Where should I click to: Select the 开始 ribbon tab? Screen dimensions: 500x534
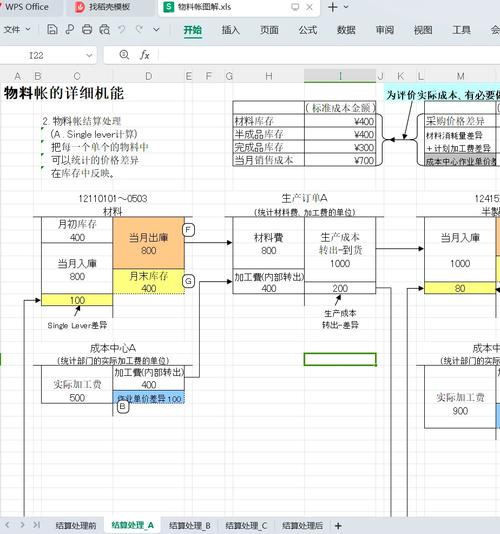(x=193, y=30)
